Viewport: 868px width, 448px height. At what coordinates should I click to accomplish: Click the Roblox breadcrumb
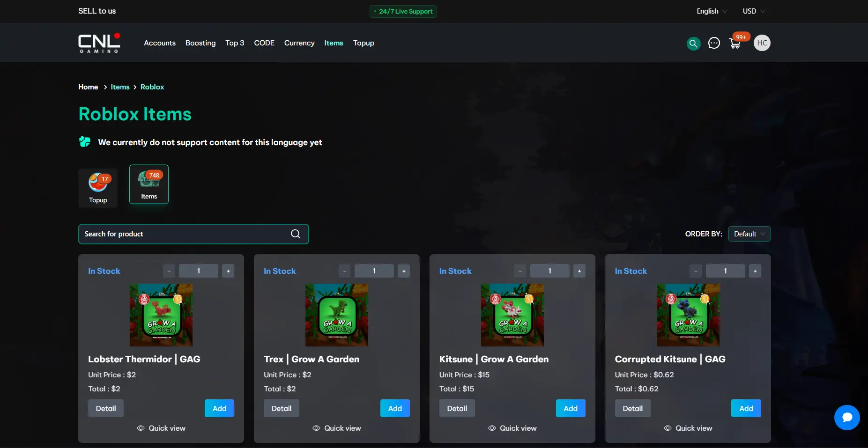click(152, 87)
